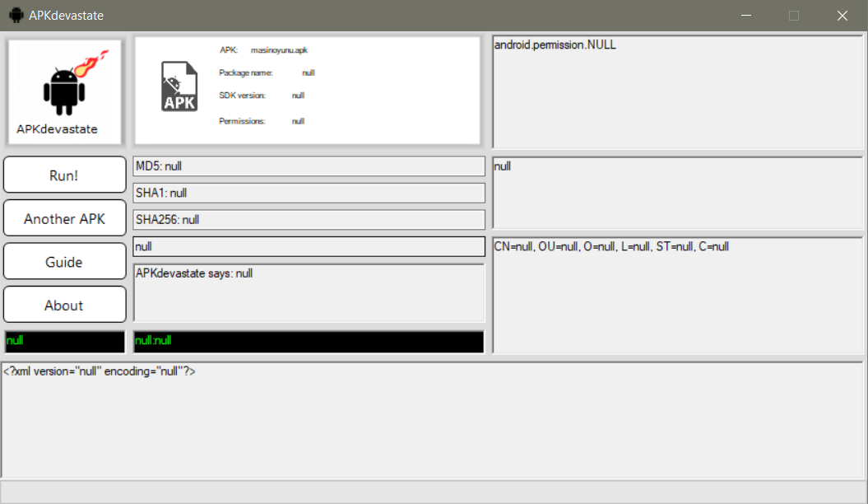868x504 pixels.
Task: Click the black null:null status field
Action: 309,341
